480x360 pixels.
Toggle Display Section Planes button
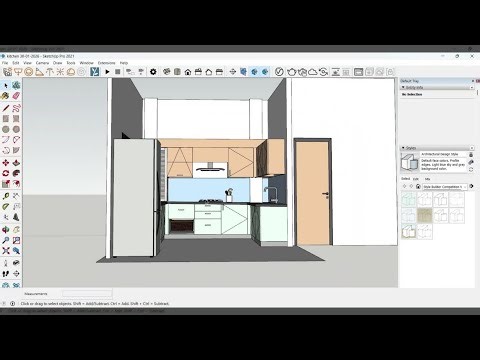point(244,72)
